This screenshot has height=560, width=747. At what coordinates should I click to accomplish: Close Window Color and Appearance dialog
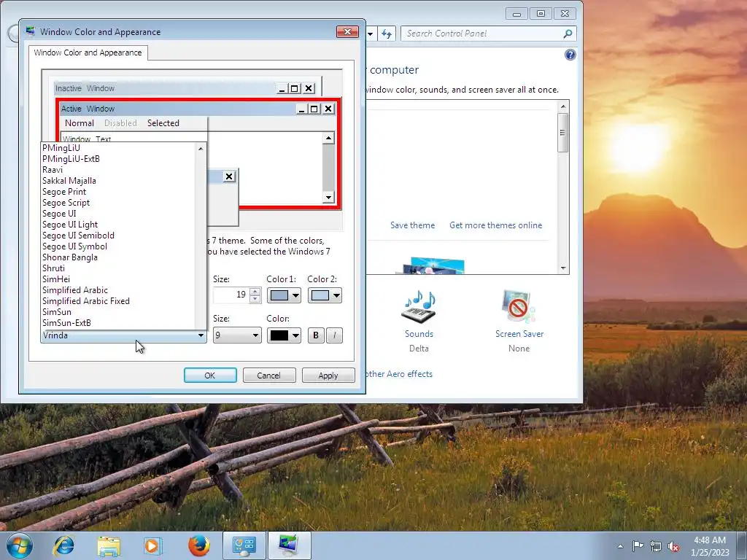point(347,32)
